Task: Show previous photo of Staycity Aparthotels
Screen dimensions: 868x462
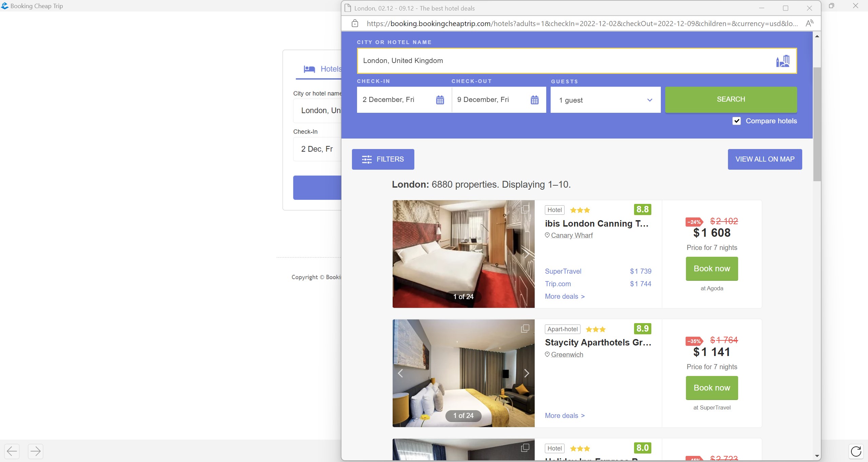Action: pos(400,373)
